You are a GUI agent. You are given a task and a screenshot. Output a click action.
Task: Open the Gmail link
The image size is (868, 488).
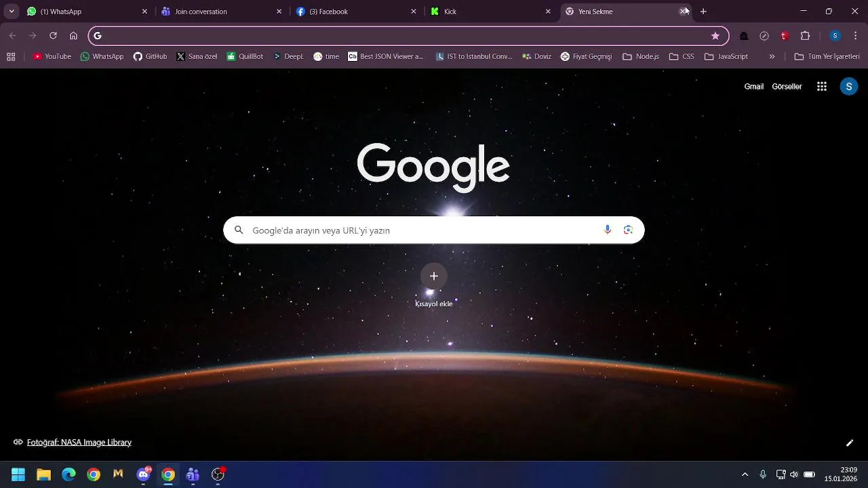pyautogui.click(x=754, y=87)
